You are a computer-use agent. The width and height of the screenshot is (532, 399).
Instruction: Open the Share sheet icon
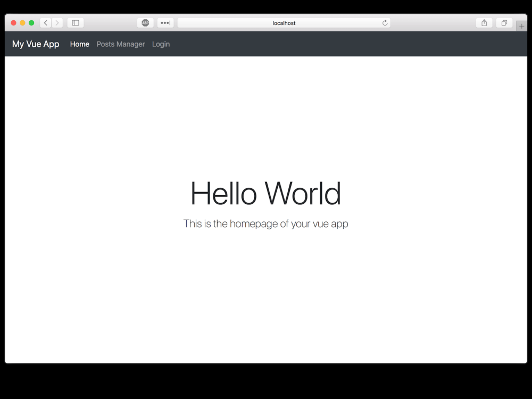click(x=484, y=23)
